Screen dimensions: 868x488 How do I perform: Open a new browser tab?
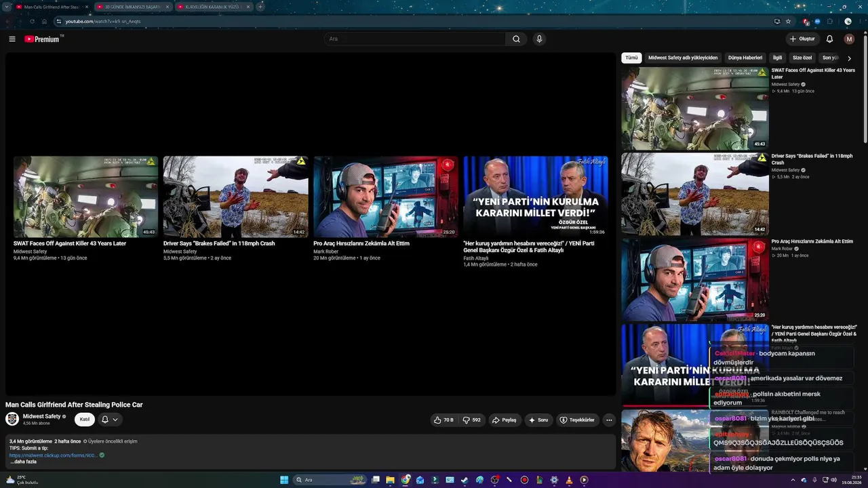click(x=260, y=7)
